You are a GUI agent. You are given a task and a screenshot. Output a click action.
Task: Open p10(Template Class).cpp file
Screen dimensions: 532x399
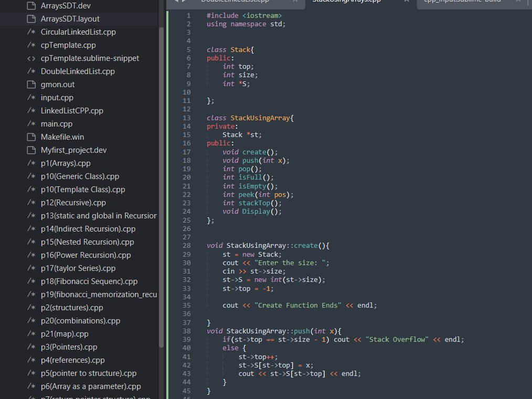coord(83,190)
